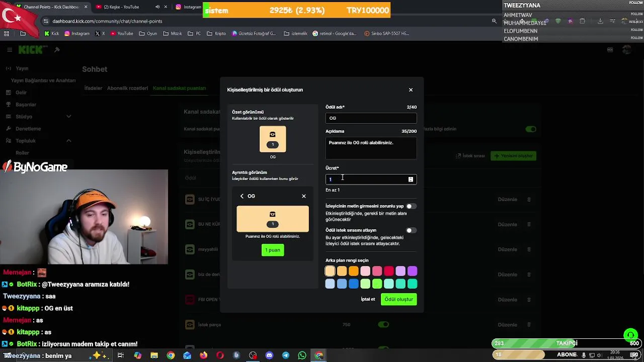Toggle 'Ödül istek sırasını atlayın' switch

[x=411, y=230]
